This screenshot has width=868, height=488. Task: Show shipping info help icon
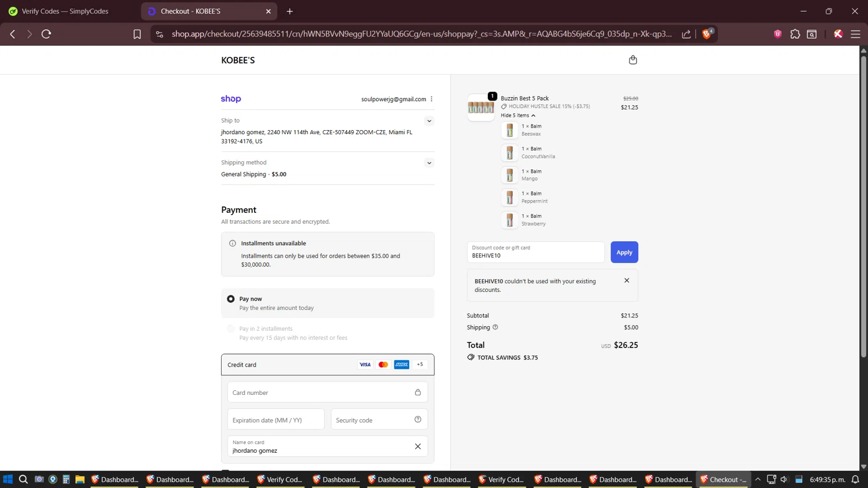coord(495,327)
